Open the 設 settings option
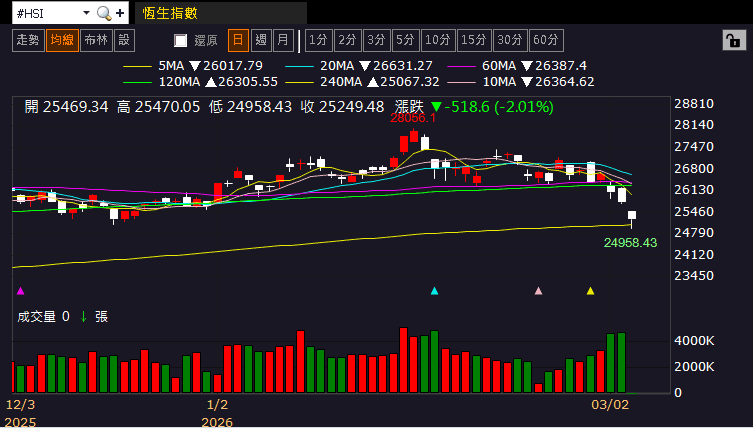The width and height of the screenshot is (753, 428). (x=124, y=40)
